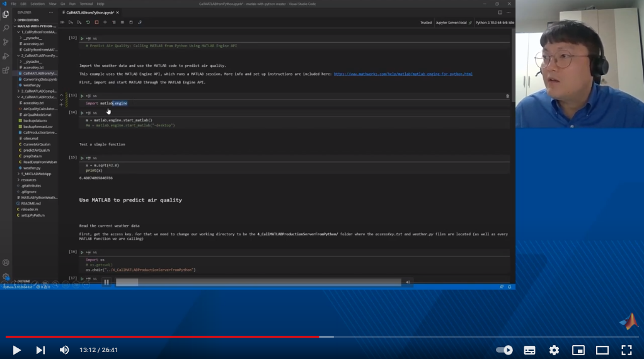Open the mathworks.com MATLAB engine help link

(x=403, y=74)
